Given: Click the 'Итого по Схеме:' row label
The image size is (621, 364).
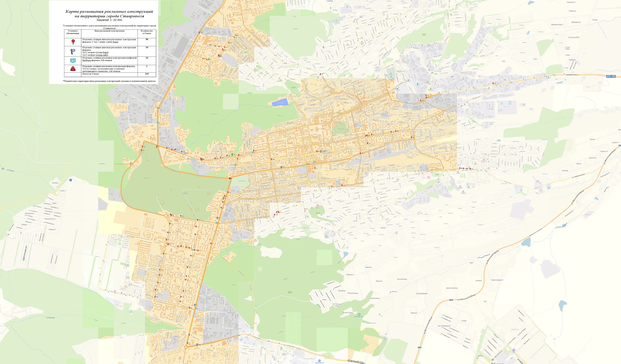Looking at the screenshot, I should click(x=91, y=74).
